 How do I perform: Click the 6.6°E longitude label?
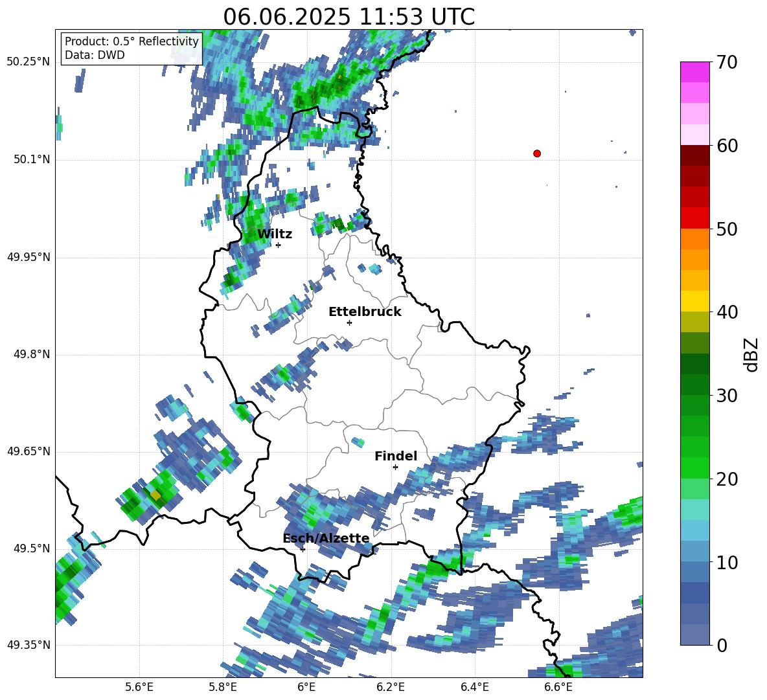click(558, 687)
